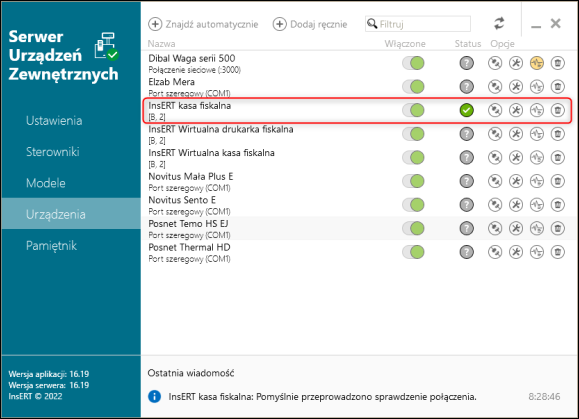
Task: Delete Novitus Mała Plus E device
Action: point(558,181)
